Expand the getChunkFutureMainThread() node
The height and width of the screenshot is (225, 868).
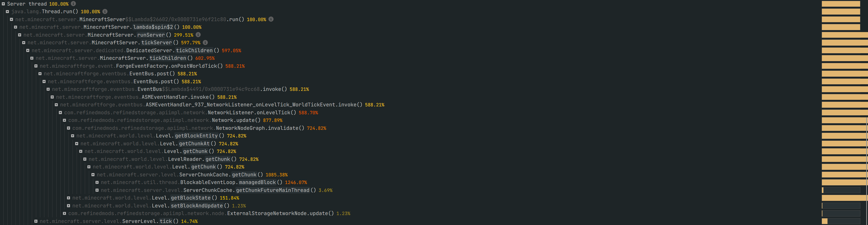[97, 190]
